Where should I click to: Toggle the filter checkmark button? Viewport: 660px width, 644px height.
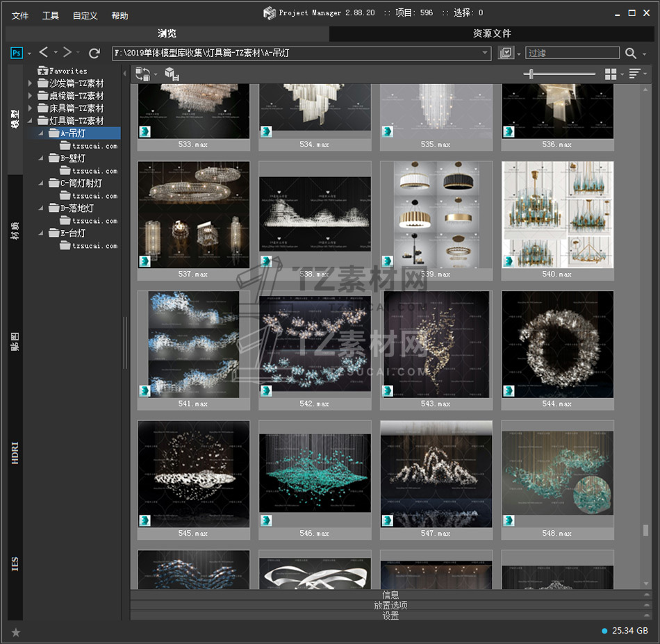tap(506, 53)
